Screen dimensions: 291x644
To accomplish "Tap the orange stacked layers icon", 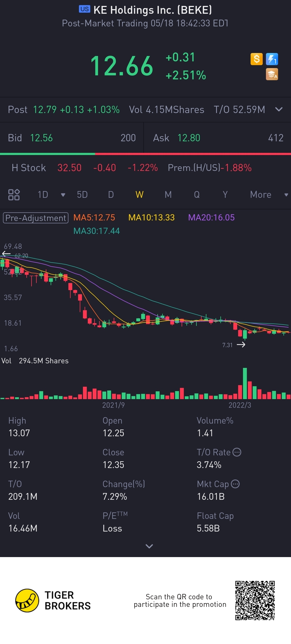I will coord(272,74).
